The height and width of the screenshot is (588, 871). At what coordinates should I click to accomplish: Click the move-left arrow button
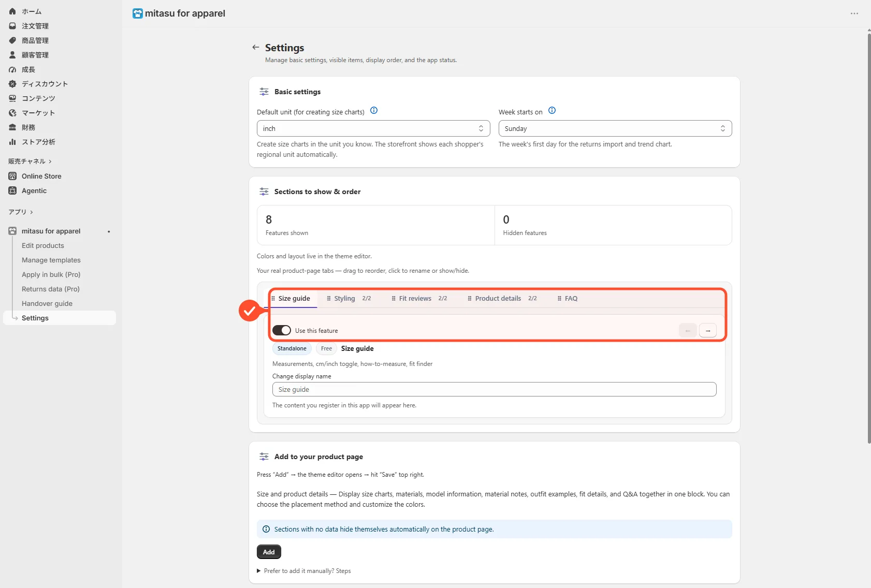click(688, 330)
